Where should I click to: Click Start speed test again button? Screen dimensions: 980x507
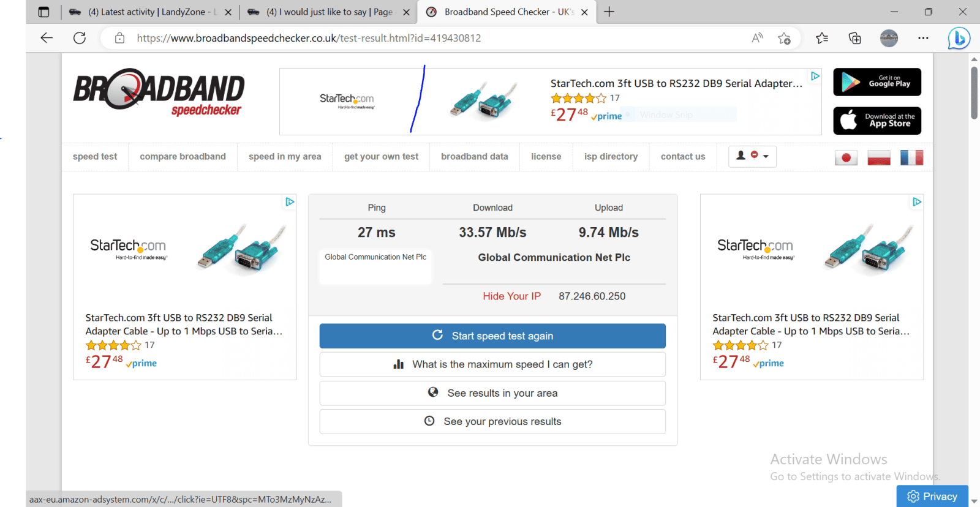coord(492,336)
